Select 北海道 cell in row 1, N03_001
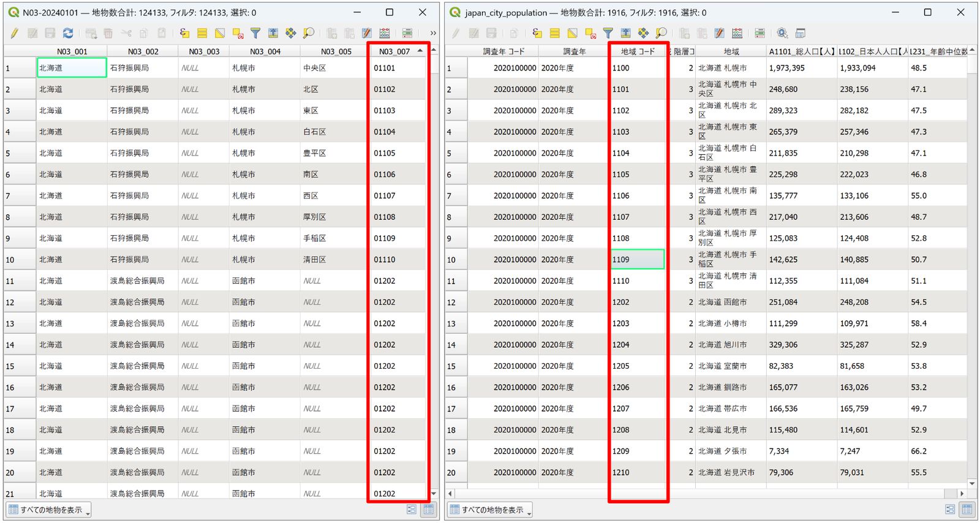The width and height of the screenshot is (980, 523). coord(72,68)
